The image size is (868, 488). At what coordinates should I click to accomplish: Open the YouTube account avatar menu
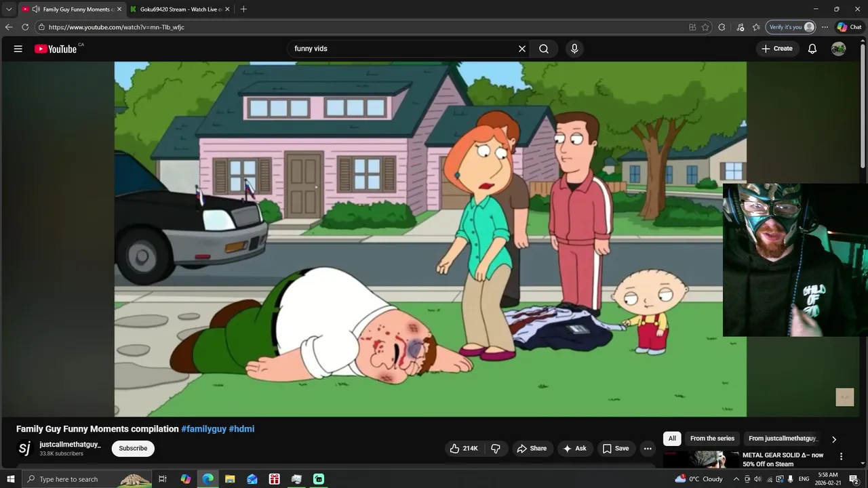point(839,49)
